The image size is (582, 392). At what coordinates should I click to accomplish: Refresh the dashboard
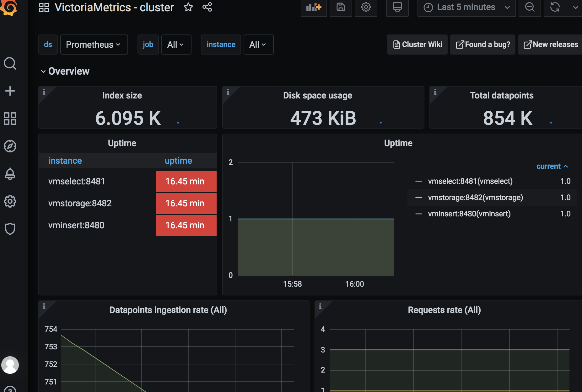(555, 7)
